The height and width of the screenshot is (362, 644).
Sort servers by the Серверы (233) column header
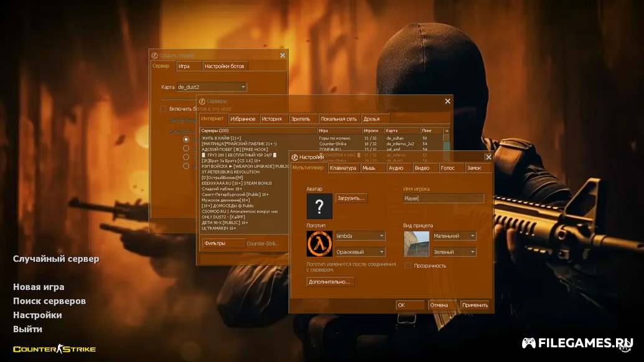tap(258, 131)
